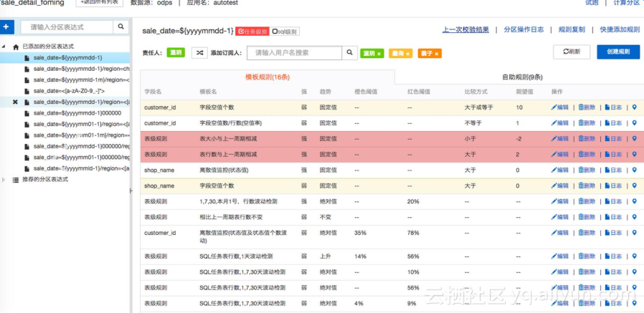Viewport: 644px width, 313px height.
Task: Select sale_date=${yyyymmdd-1}000000/reg partition
Action: point(82,146)
